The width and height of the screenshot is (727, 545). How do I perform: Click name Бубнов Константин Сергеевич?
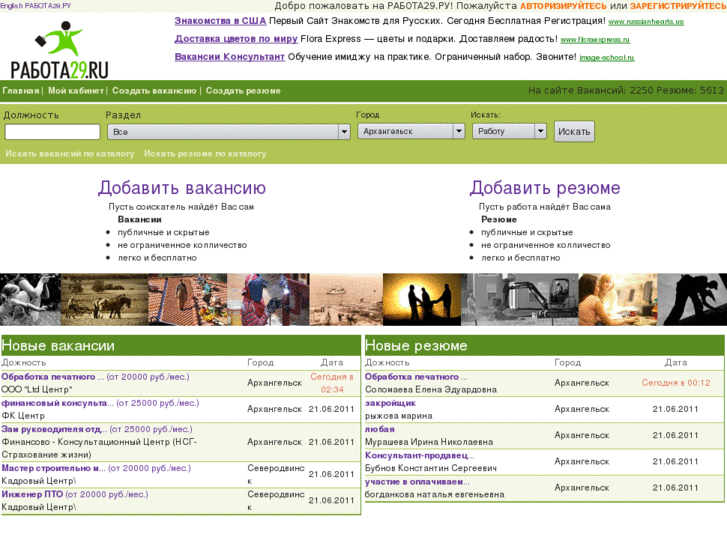tap(431, 468)
